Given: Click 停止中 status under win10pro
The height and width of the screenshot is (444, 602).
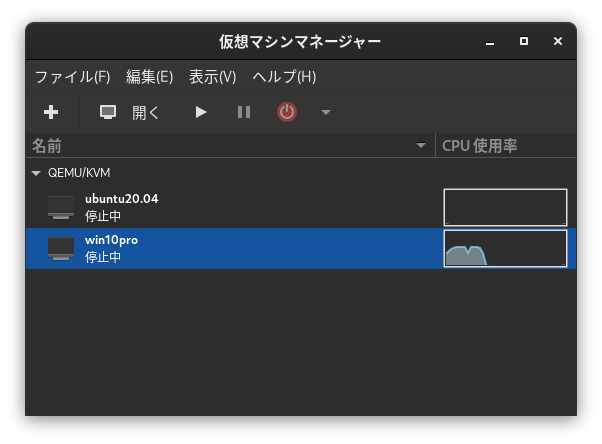Looking at the screenshot, I should [x=103, y=257].
